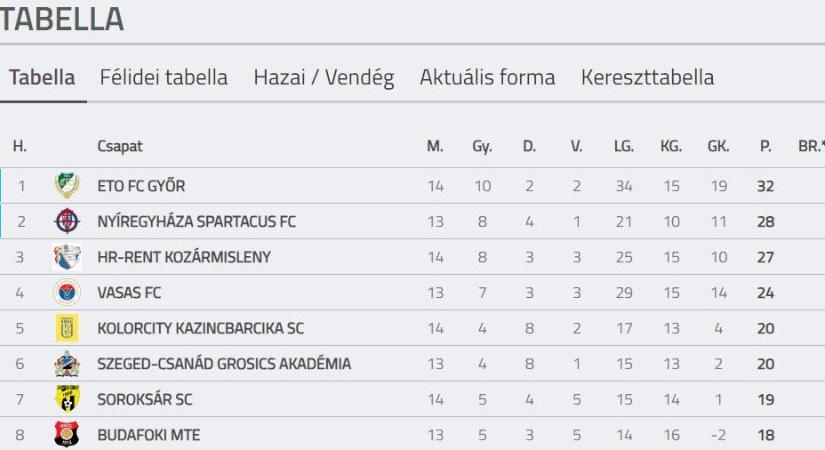Click the Szeged-Csanád Grosics Akadémia crest

coord(67,364)
